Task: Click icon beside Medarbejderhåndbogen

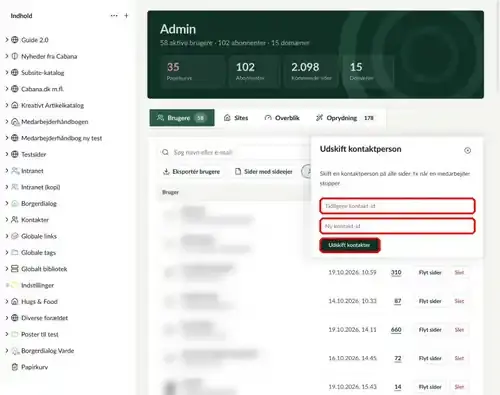Action: [x=15, y=122]
